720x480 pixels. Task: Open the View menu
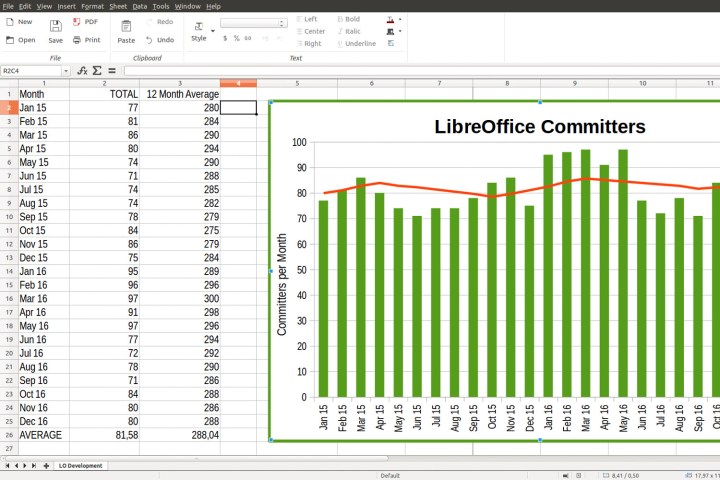tap(44, 6)
